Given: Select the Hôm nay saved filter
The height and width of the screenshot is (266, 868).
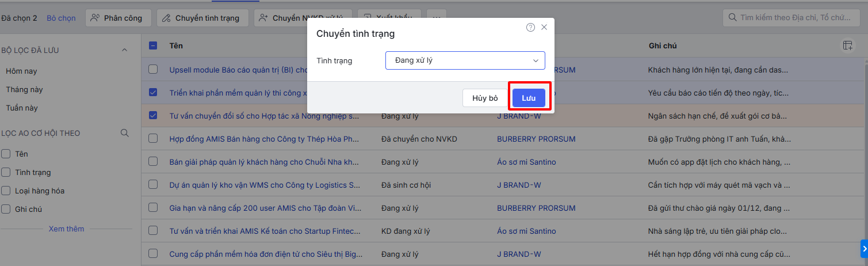Looking at the screenshot, I should tap(21, 71).
